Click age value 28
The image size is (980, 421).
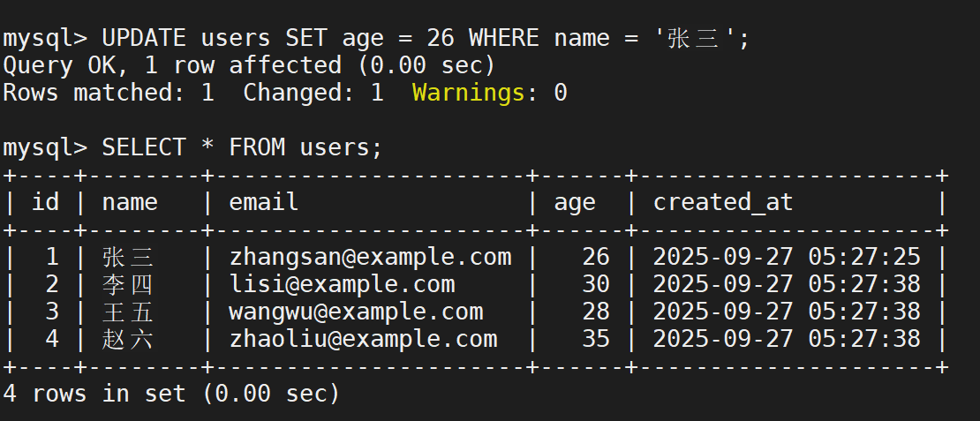(x=596, y=312)
